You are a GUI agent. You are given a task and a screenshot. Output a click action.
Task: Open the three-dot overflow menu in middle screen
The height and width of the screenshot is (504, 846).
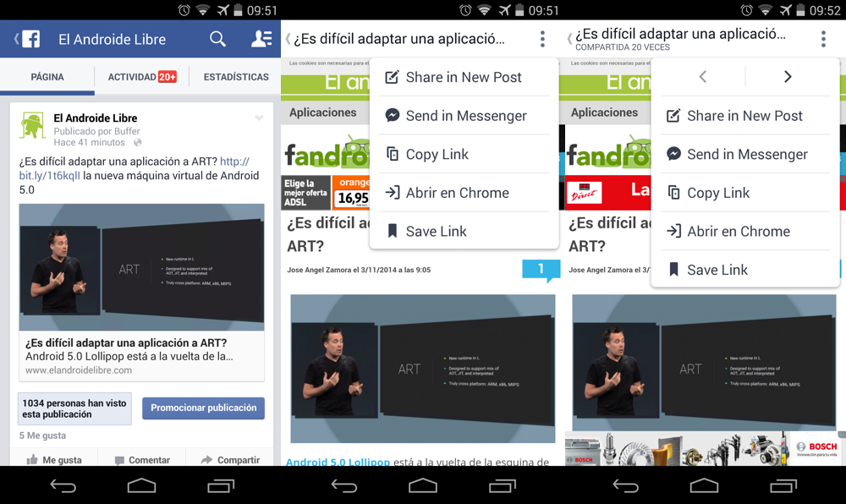tap(542, 39)
